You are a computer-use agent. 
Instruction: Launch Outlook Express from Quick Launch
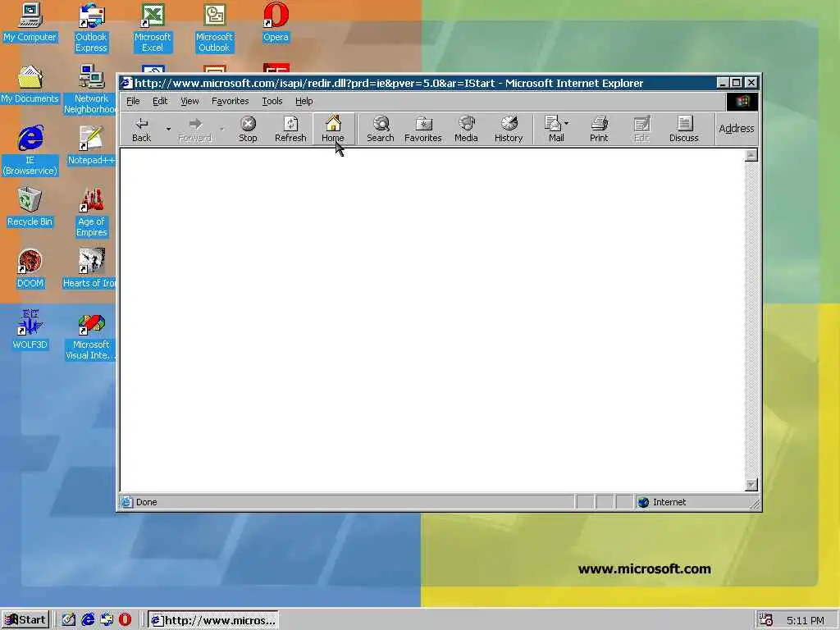(x=107, y=620)
